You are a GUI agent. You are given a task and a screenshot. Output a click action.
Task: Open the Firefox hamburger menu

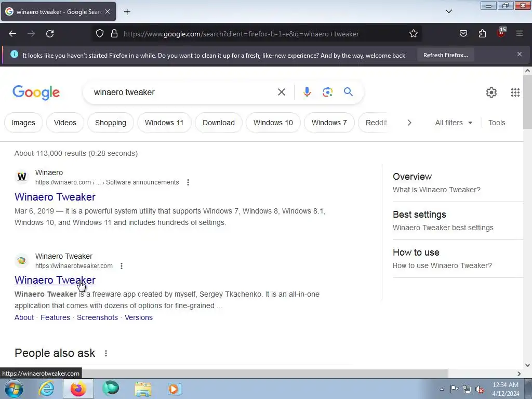point(520,34)
